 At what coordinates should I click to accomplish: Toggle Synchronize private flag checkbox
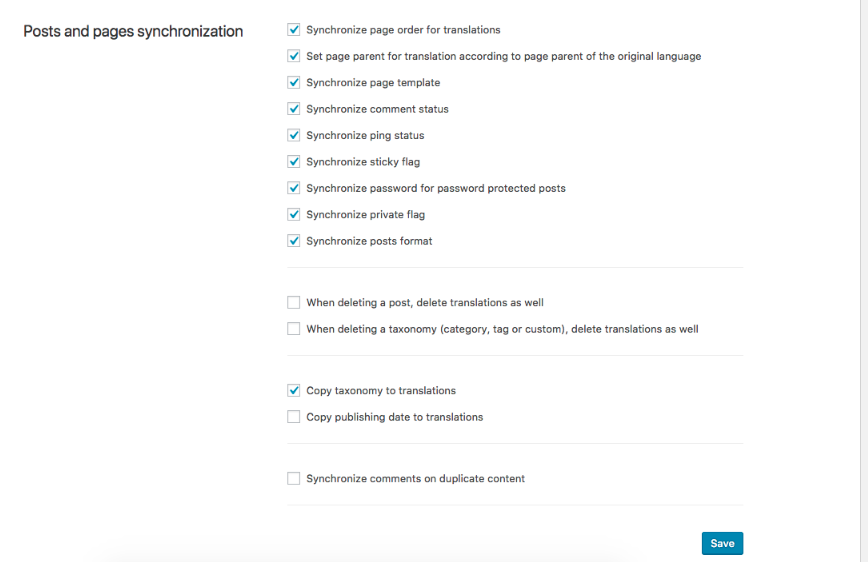coord(294,214)
